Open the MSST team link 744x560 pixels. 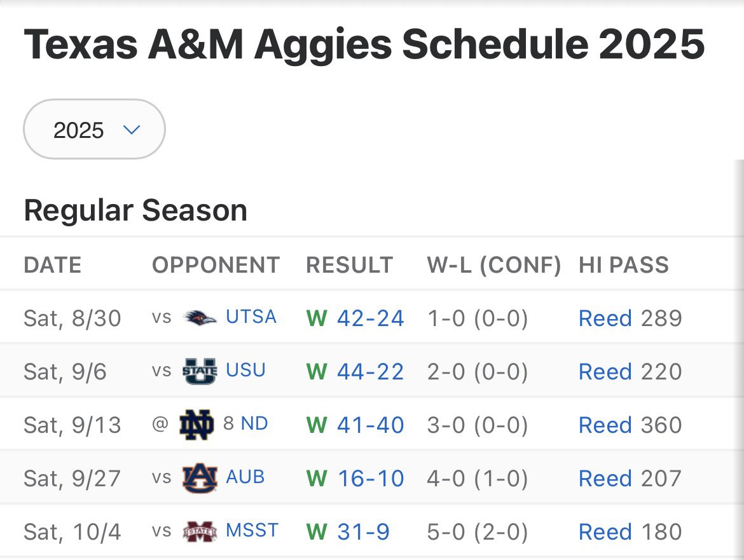252,531
